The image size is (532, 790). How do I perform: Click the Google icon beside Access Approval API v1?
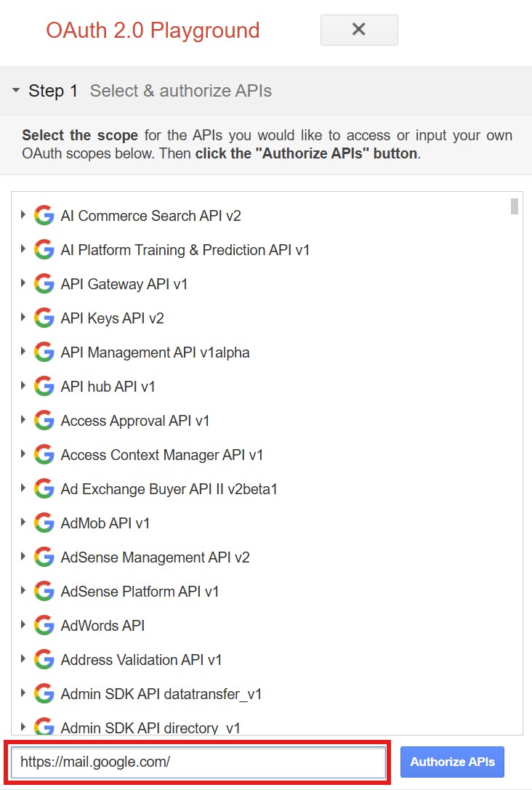coord(44,420)
